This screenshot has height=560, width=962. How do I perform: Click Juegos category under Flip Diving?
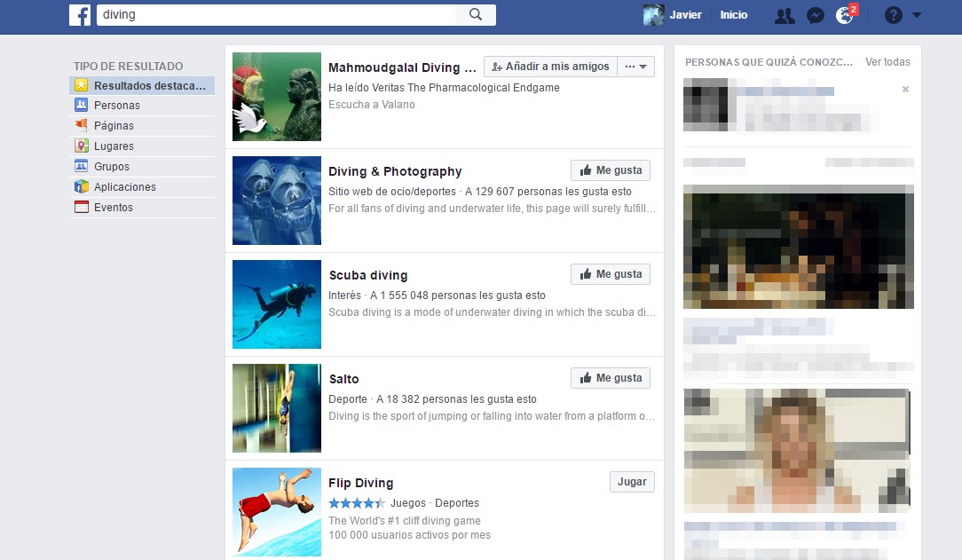408,503
